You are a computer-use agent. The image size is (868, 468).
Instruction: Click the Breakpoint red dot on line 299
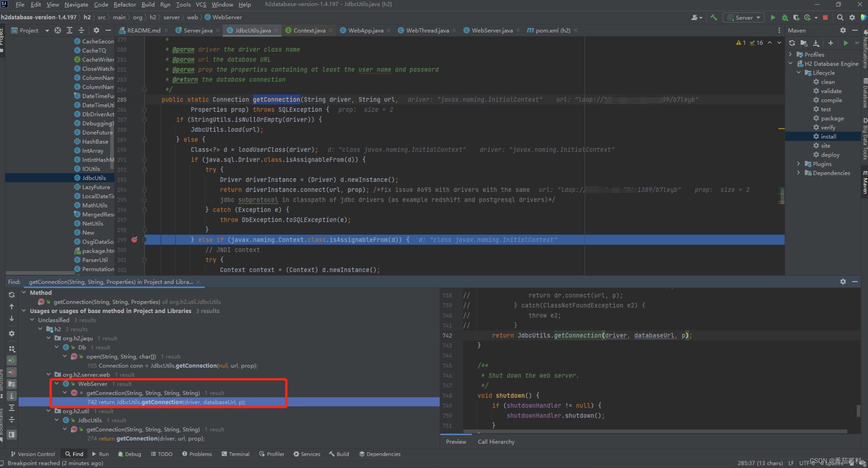click(x=134, y=239)
